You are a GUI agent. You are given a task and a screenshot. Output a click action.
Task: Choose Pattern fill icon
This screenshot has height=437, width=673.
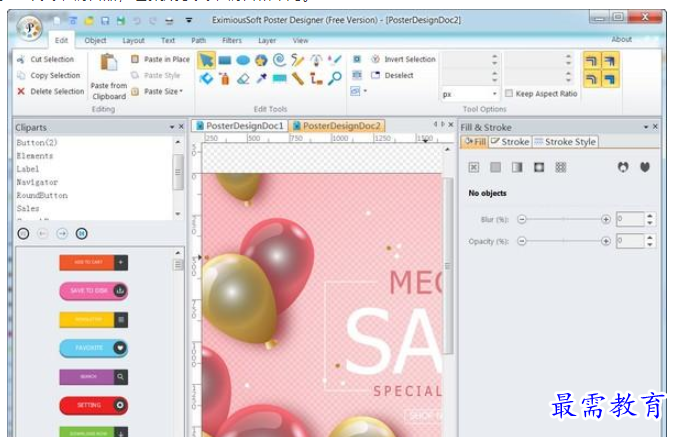(561, 167)
